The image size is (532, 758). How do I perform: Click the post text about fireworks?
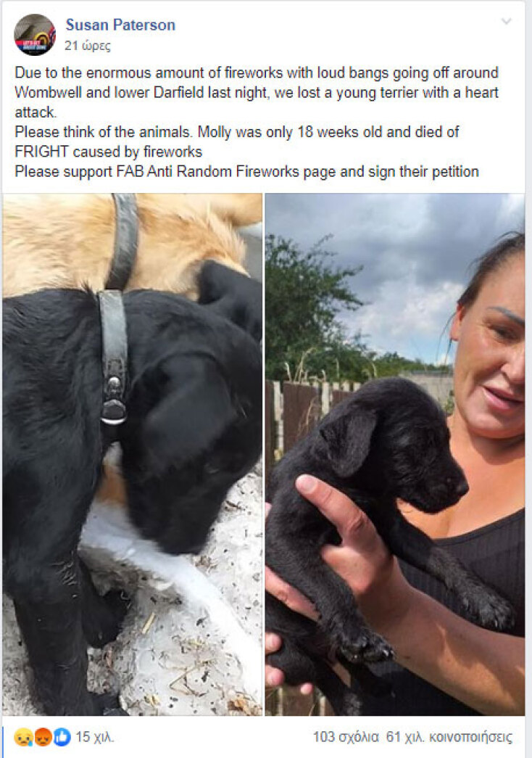click(x=256, y=122)
